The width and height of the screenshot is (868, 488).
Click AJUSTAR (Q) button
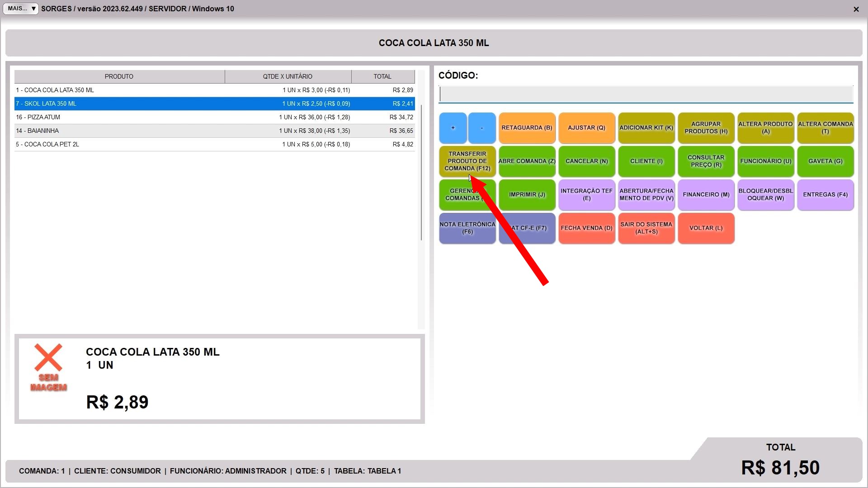pos(587,128)
